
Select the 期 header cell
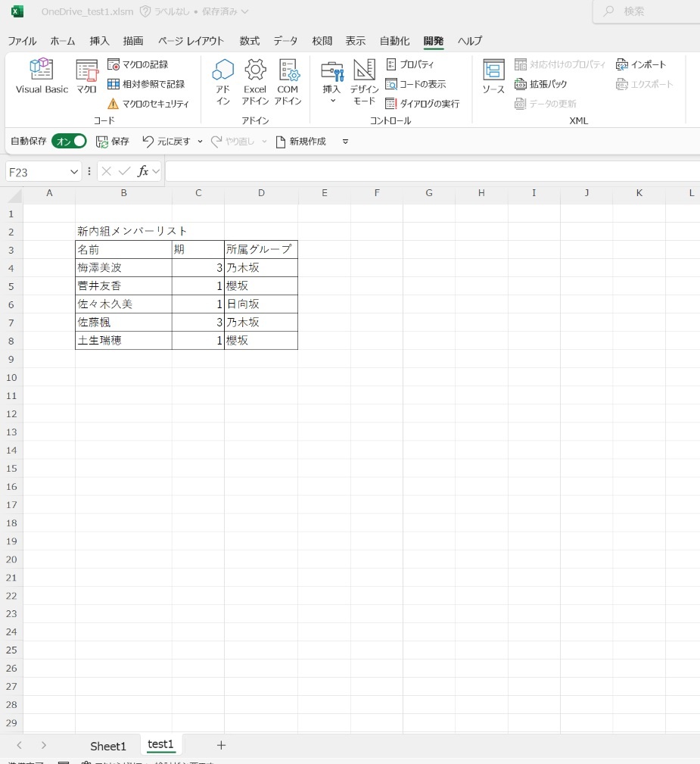point(198,249)
